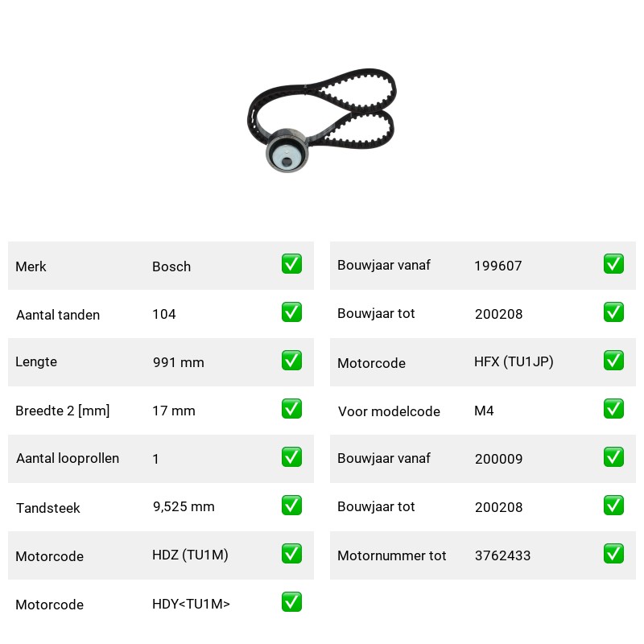Image resolution: width=644 pixels, height=644 pixels.
Task: Click the 9,525 mm Tandsteek value
Action: click(x=184, y=507)
